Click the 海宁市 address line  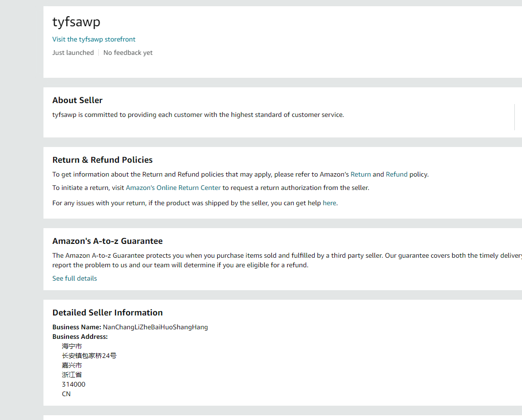coord(72,346)
